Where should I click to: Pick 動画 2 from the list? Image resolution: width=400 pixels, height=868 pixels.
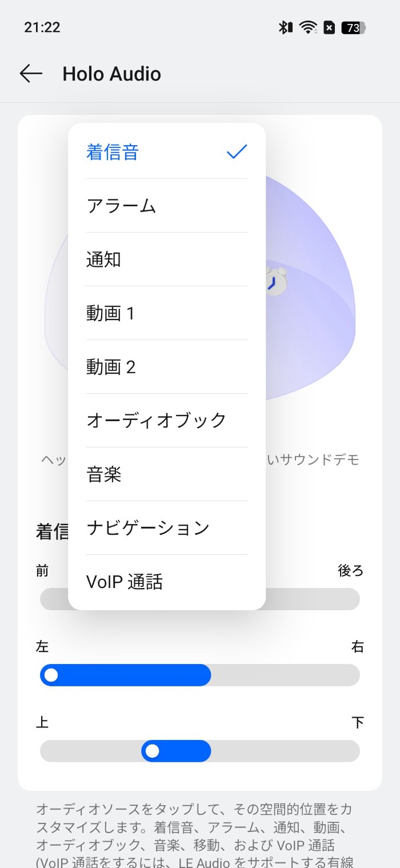click(167, 367)
